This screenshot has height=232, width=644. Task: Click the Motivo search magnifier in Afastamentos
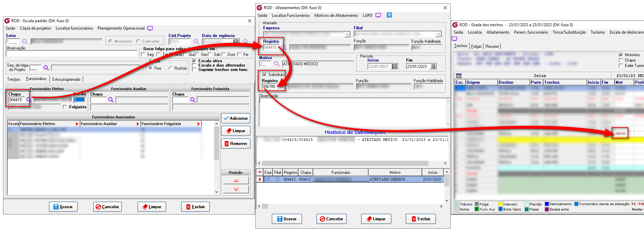(x=277, y=64)
